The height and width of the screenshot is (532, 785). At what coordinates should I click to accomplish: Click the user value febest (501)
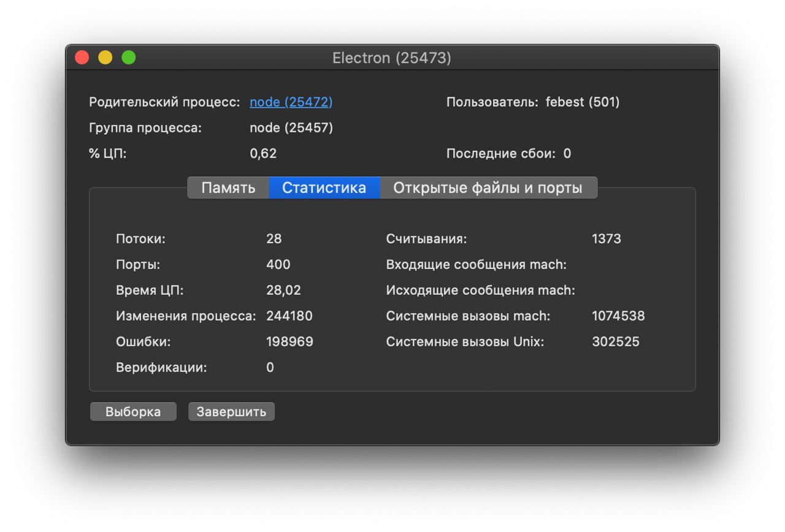point(582,102)
